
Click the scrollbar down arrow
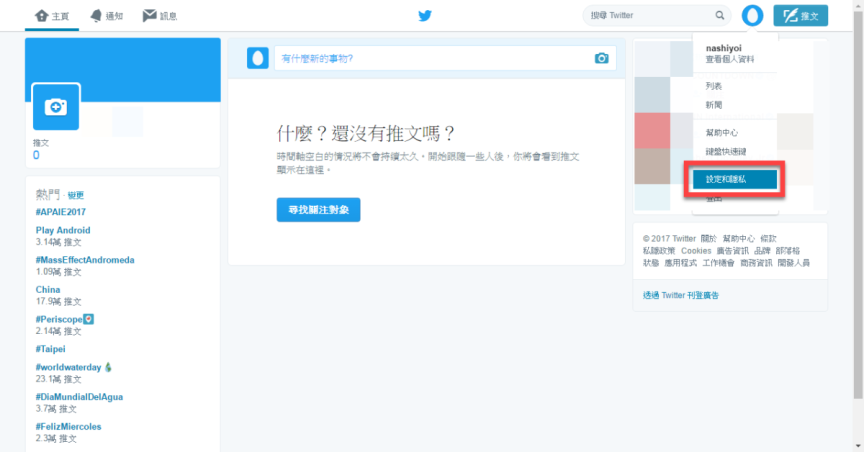tap(858, 446)
